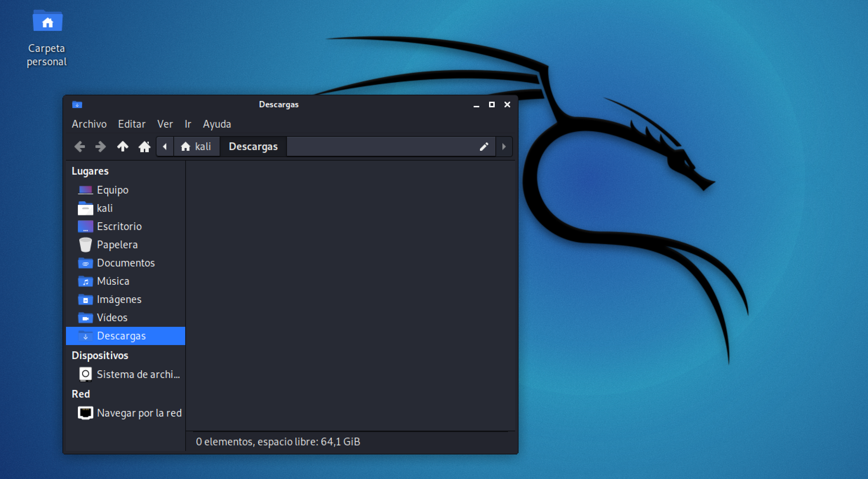This screenshot has width=868, height=479.
Task: Select Navegar por la red
Action: coord(139,413)
